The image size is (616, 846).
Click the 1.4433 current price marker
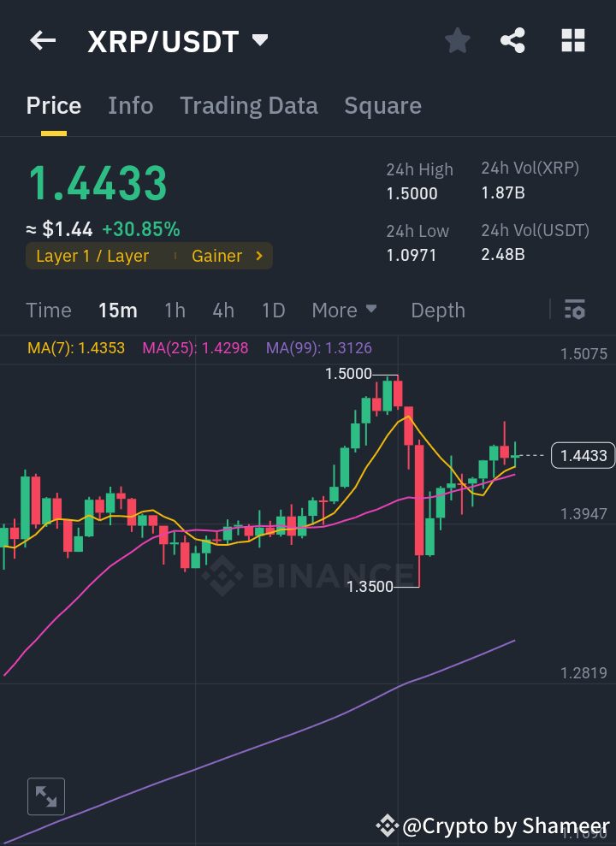point(583,455)
